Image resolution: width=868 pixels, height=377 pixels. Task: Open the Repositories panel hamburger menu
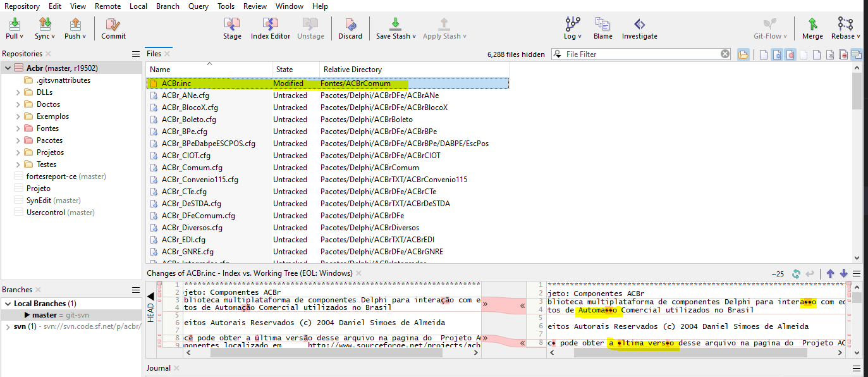[x=135, y=54]
